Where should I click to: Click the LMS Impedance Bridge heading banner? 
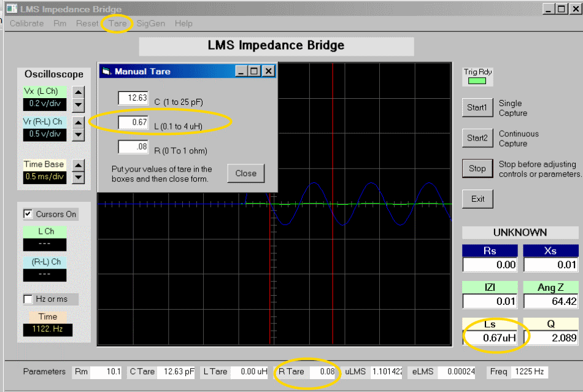coord(276,45)
